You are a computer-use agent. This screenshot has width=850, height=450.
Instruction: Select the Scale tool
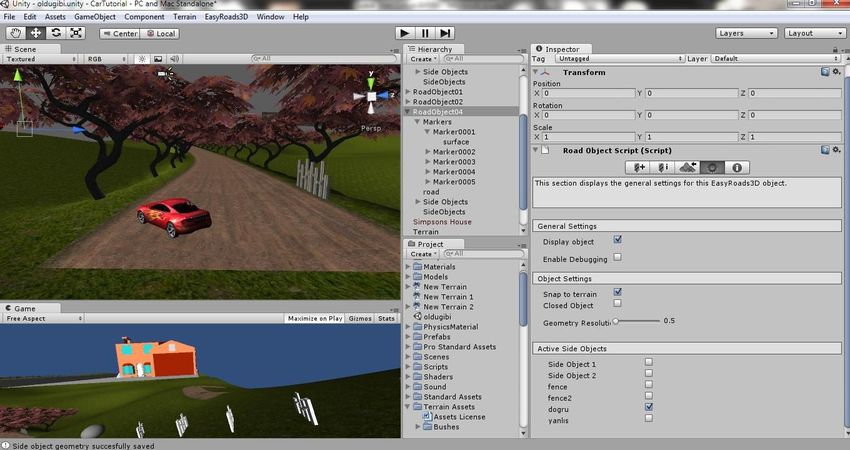pyautogui.click(x=76, y=33)
